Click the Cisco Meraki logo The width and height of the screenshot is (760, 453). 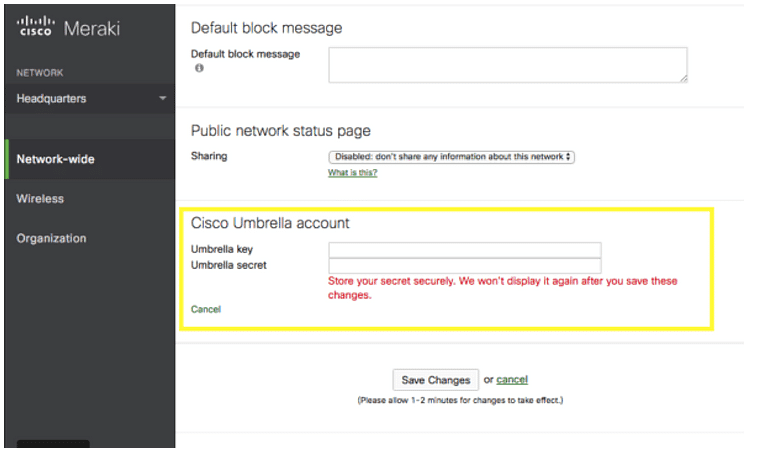point(68,28)
